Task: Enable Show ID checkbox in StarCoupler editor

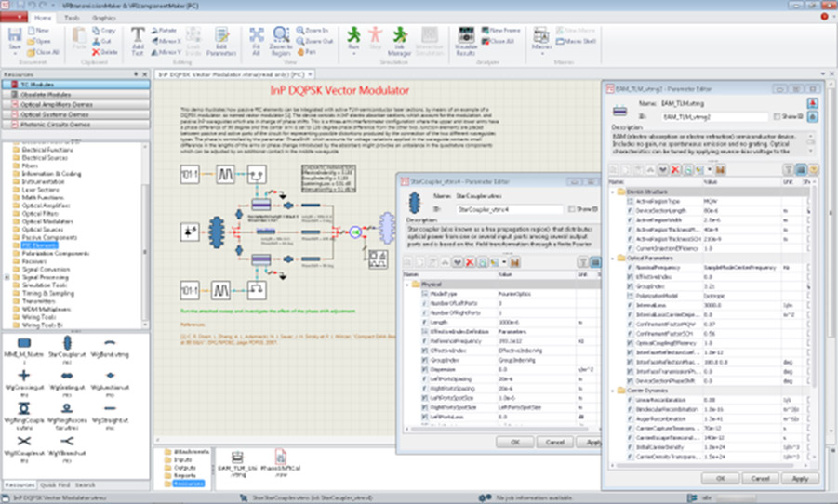Action: click(x=570, y=209)
